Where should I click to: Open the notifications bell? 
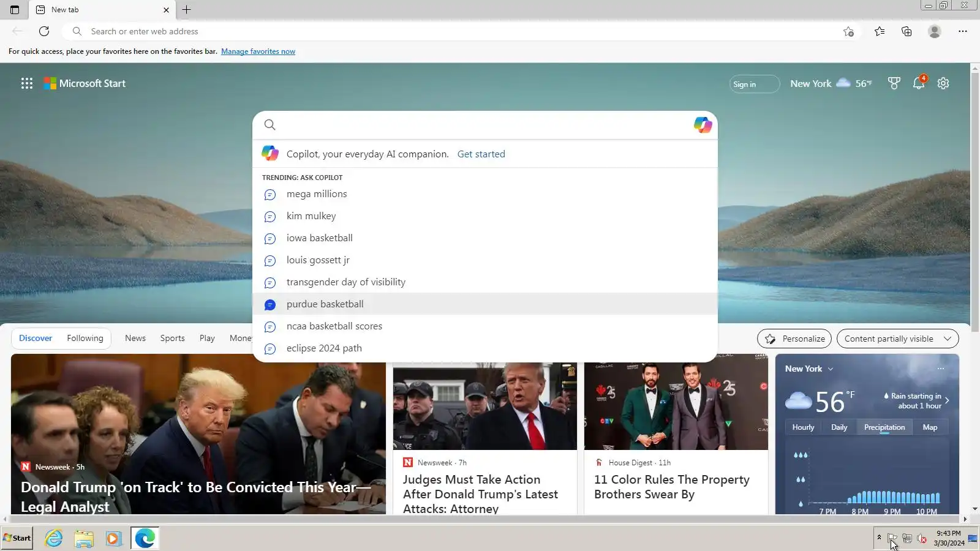[x=919, y=83]
